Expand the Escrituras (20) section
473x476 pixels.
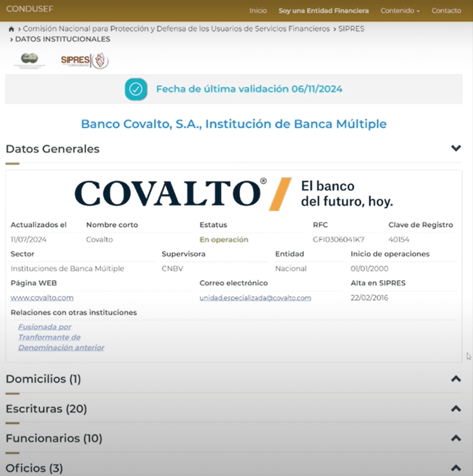point(455,409)
